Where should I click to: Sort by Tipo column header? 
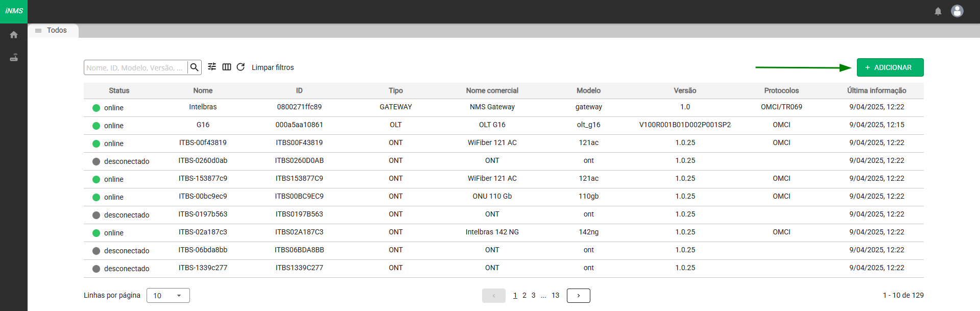(396, 90)
